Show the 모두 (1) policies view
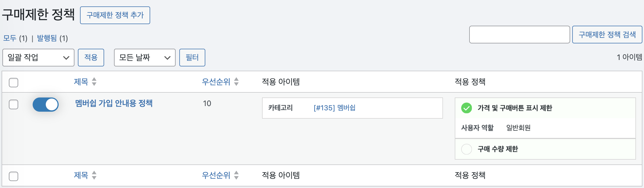The height and width of the screenshot is (188, 644). [10, 38]
